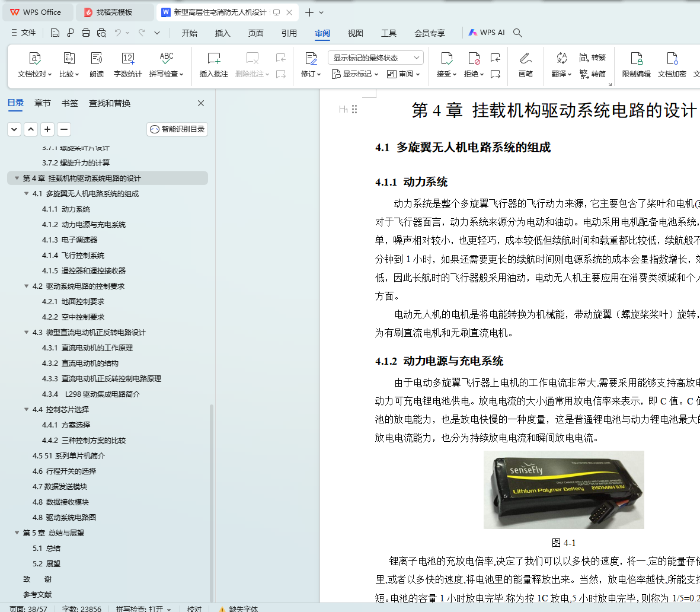Collapse the 4.4 控制芯片选择 node
This screenshot has width=700, height=612.
pyautogui.click(x=26, y=409)
